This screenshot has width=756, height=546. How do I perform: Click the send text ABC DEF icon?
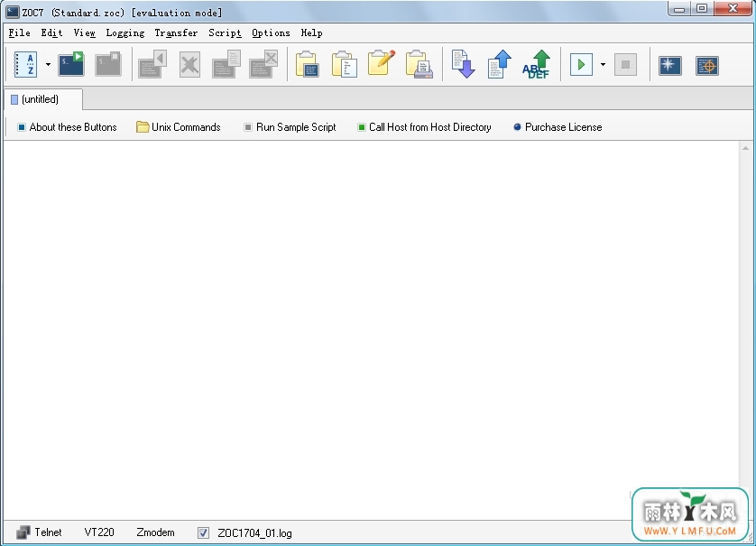(x=536, y=64)
